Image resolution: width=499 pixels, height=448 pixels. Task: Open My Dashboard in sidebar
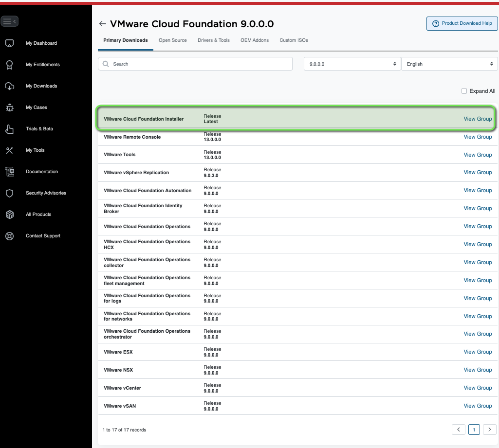click(x=41, y=43)
